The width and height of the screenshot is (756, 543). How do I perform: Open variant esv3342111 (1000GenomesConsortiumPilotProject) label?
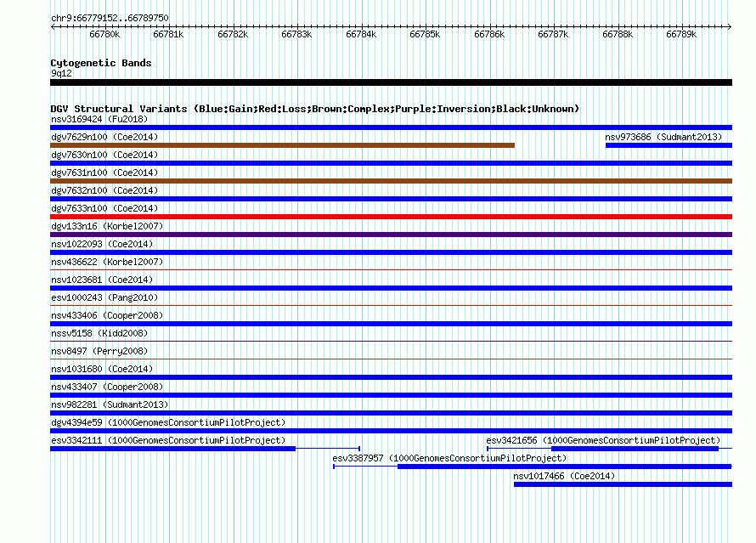point(168,440)
